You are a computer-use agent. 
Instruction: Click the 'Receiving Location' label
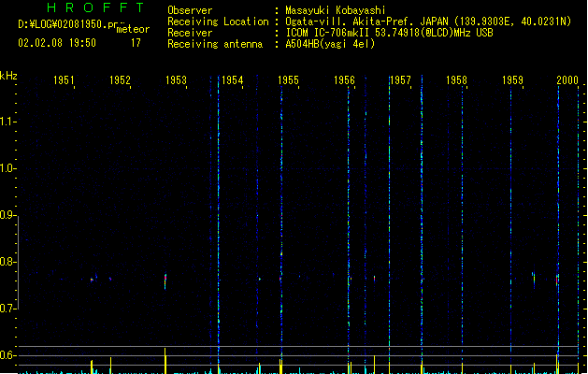[x=218, y=22]
